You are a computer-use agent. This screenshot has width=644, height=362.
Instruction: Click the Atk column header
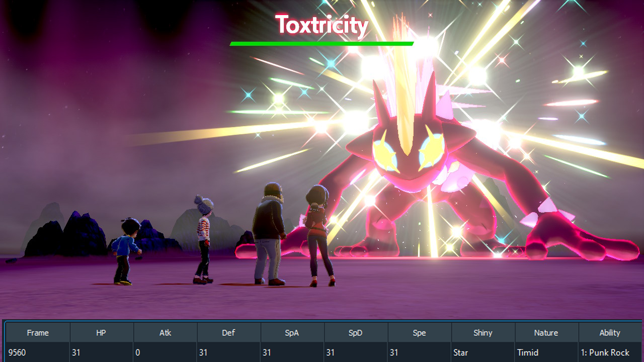tap(165, 333)
